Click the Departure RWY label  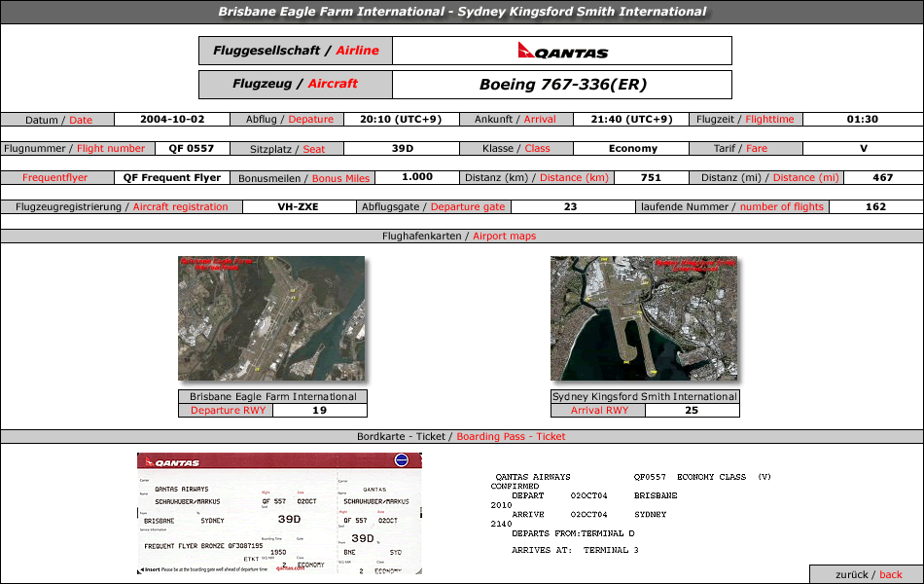point(228,410)
